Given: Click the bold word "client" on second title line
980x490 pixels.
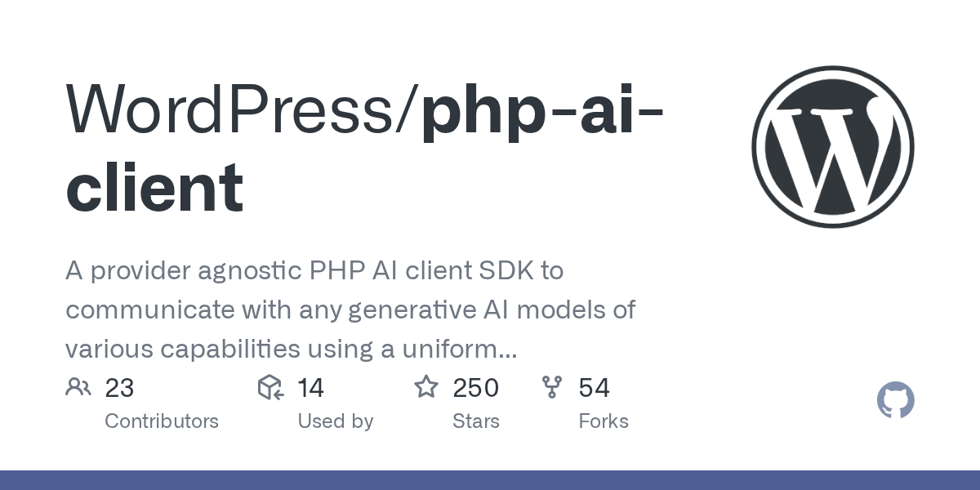Looking at the screenshot, I should [154, 187].
